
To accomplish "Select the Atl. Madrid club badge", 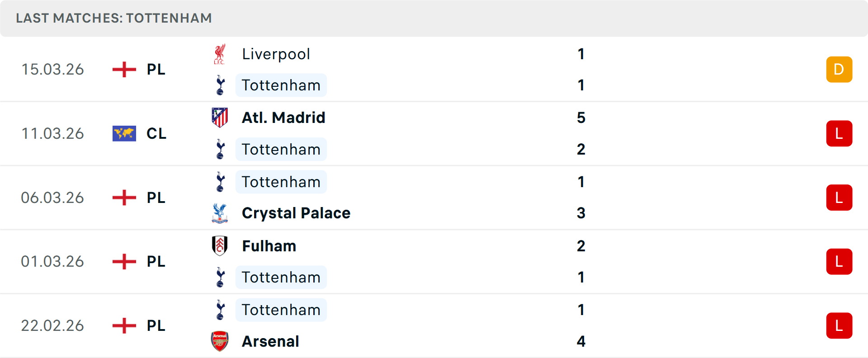I will pyautogui.click(x=220, y=118).
